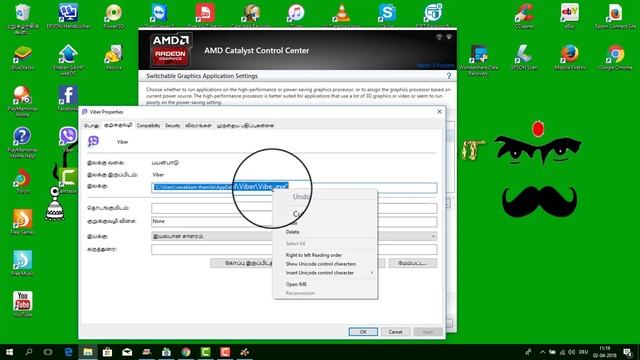640x360 pixels.
Task: Open Chrome from the taskbar
Action: tap(186, 352)
